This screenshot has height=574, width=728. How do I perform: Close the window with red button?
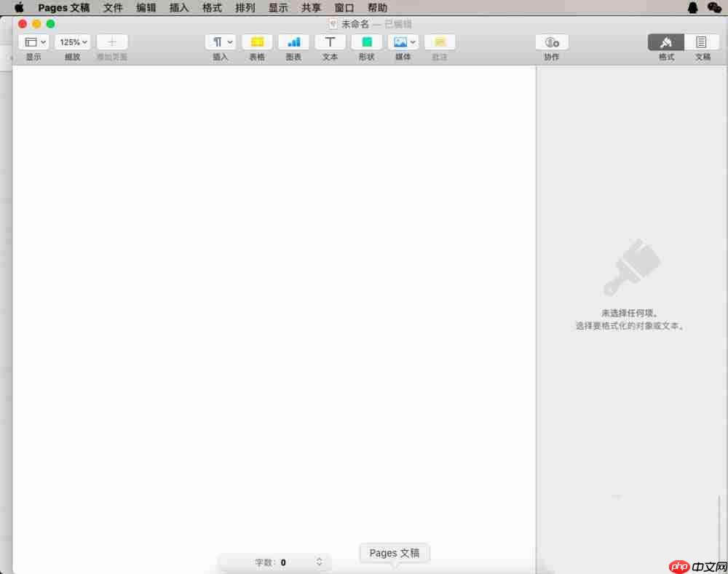(23, 24)
